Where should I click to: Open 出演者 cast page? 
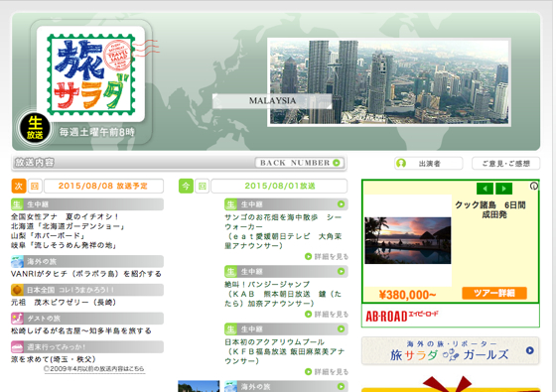coord(428,164)
